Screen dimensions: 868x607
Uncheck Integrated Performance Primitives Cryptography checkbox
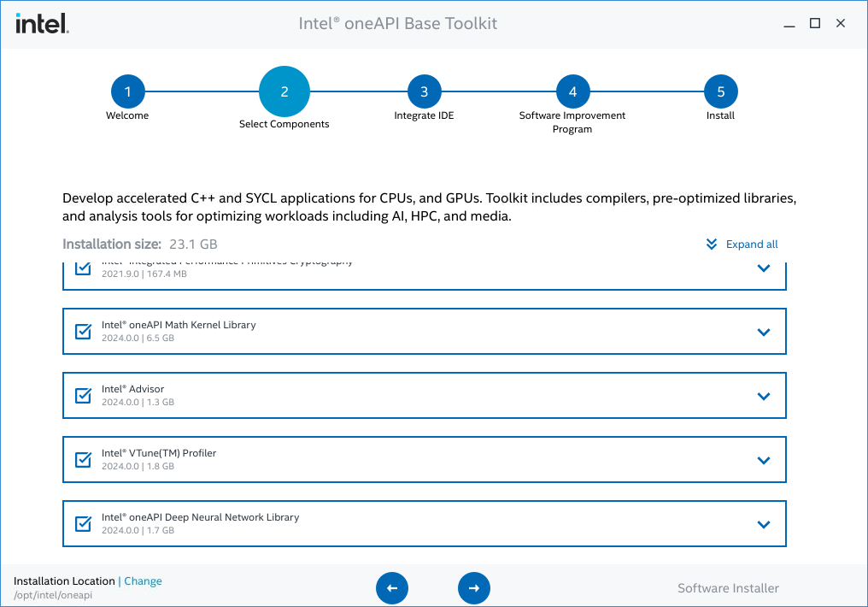83,268
